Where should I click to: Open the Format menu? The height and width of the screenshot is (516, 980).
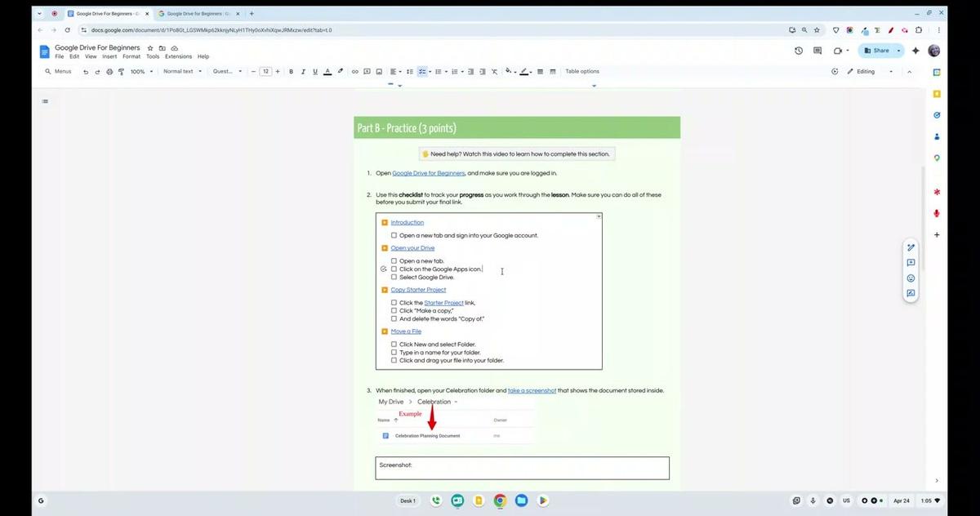point(131,56)
